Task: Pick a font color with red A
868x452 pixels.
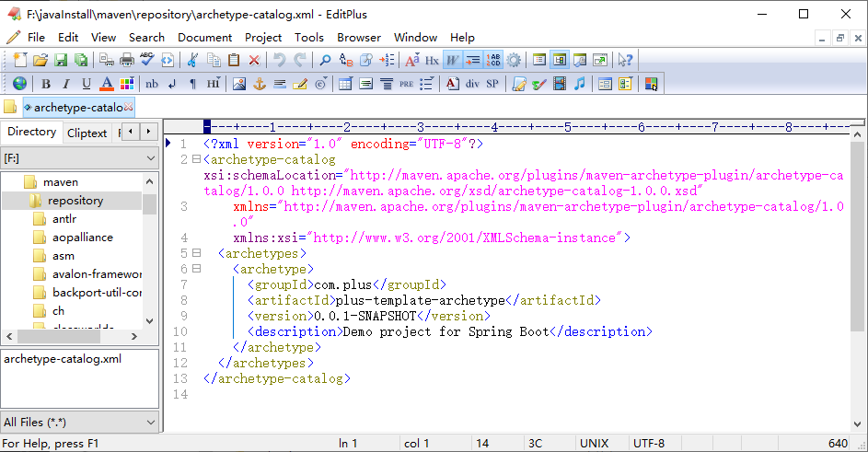Action: coord(107,84)
